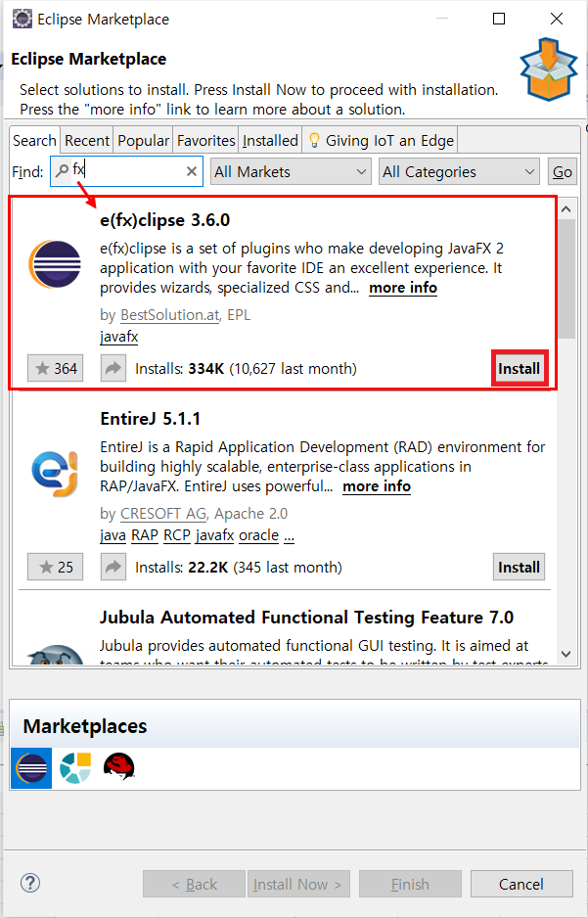Switch to the Recent tab
This screenshot has height=918, width=588.
pyautogui.click(x=87, y=141)
